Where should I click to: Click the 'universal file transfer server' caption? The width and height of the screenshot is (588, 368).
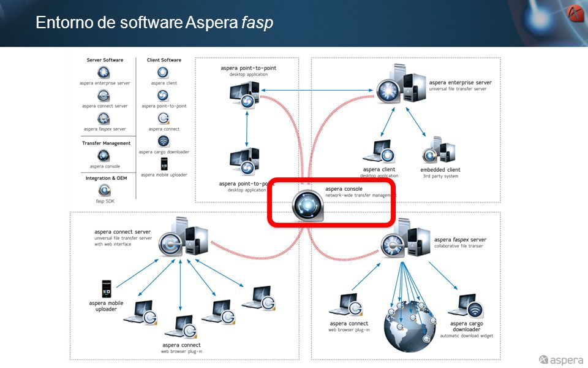(x=458, y=89)
